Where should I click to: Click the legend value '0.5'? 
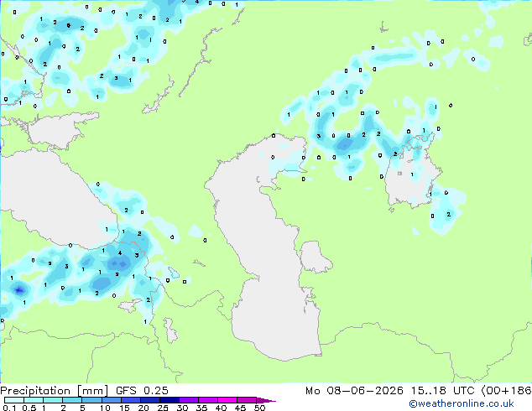point(29,408)
